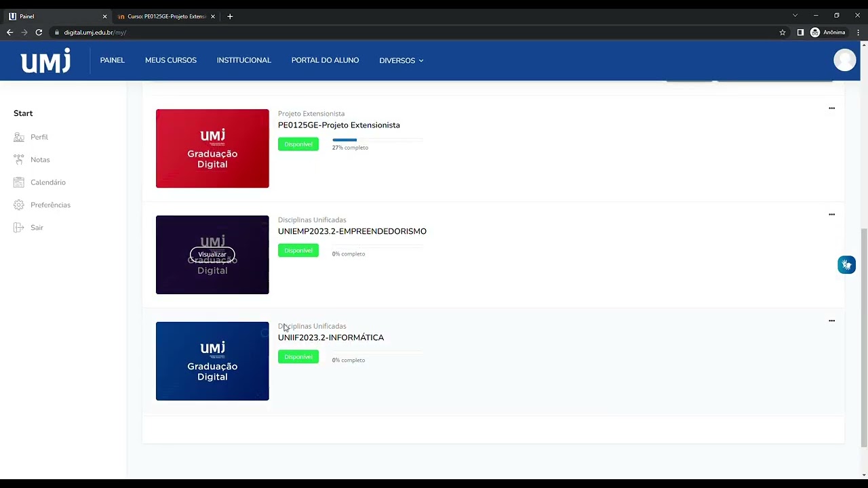Viewport: 868px width, 488px height.
Task: Open the tab search chevron
Action: click(795, 16)
